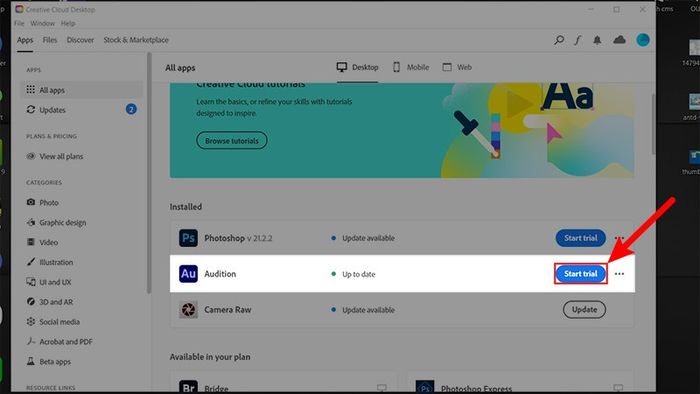Click Browse tutorials button
The image size is (700, 394).
tap(232, 141)
